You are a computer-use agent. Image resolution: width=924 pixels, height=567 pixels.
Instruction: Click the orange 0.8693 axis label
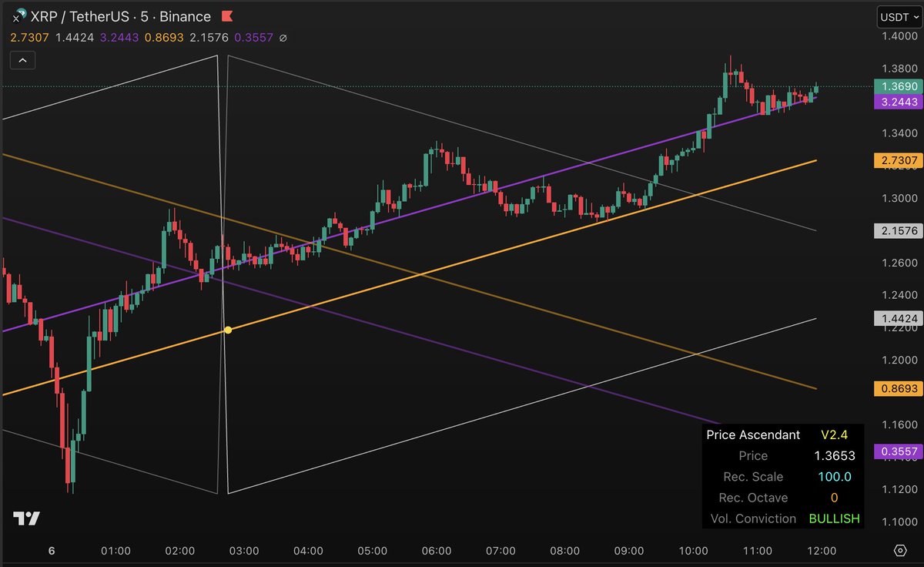click(x=897, y=388)
